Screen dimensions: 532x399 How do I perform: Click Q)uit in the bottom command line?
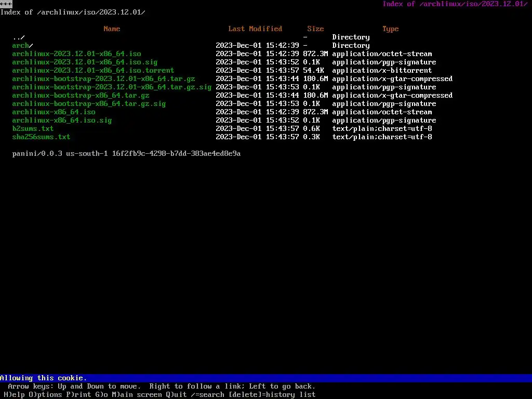point(177,395)
